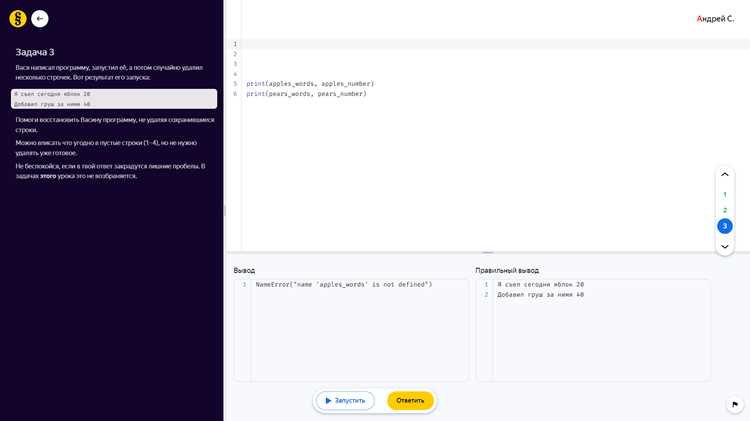Open the Андрей С. user profile
Viewport: 750px width, 421px height.
(715, 19)
